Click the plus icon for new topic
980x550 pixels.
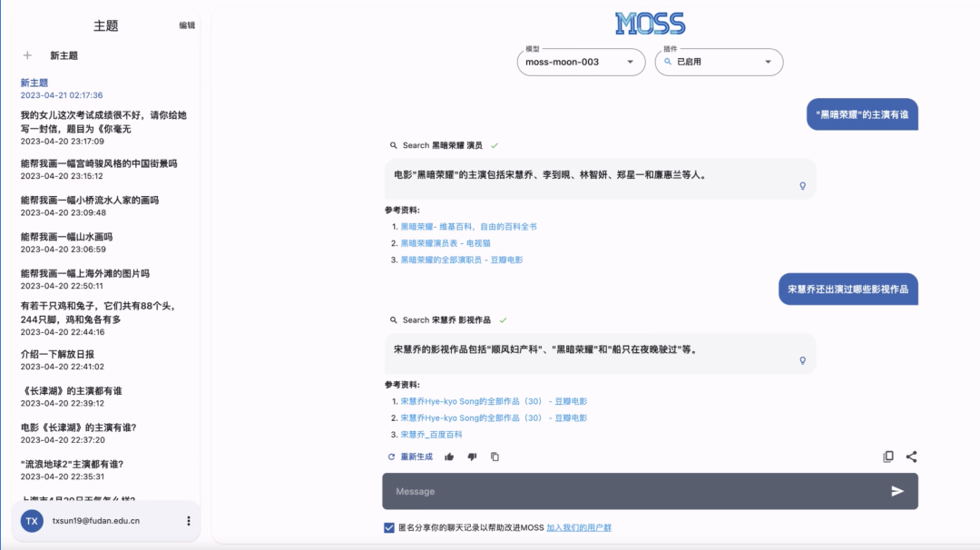coord(27,55)
